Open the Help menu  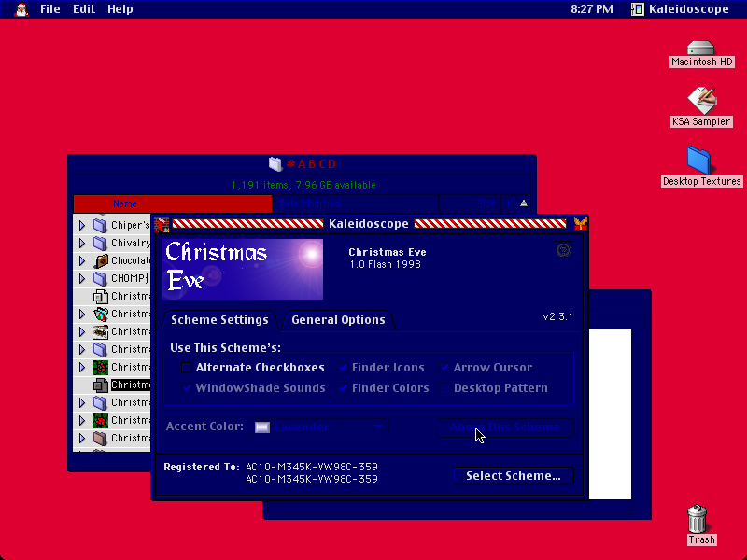(120, 9)
